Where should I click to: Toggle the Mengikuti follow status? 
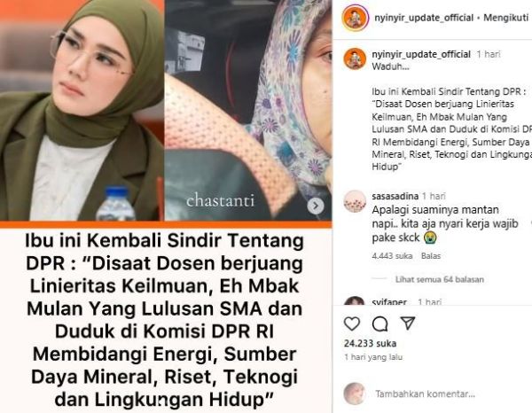point(506,18)
